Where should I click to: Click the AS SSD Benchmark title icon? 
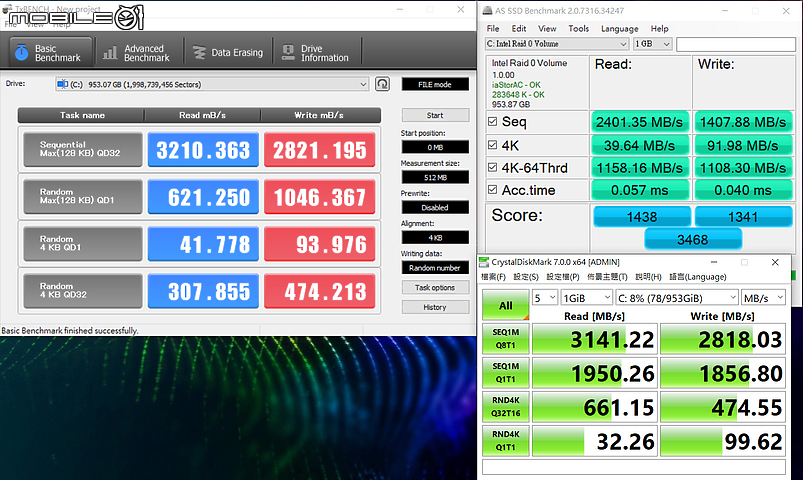[x=488, y=10]
